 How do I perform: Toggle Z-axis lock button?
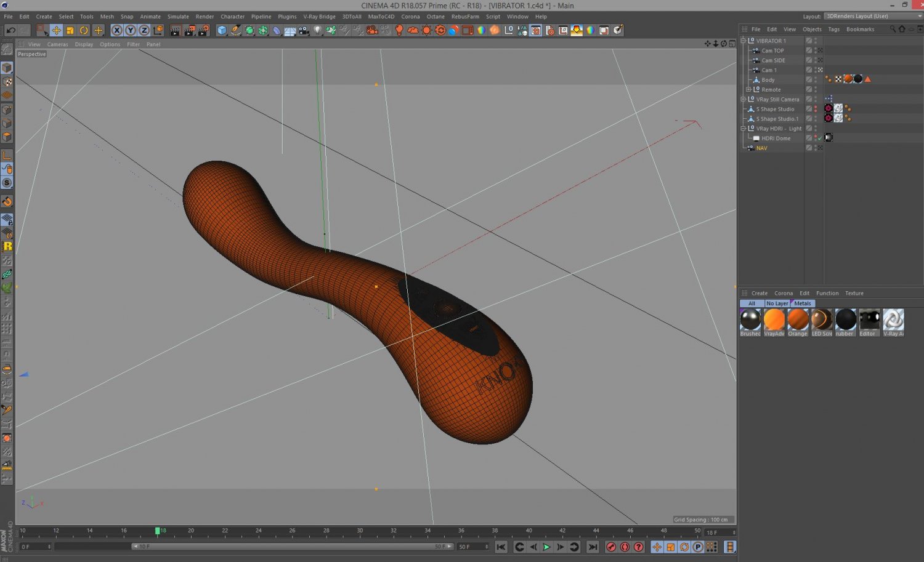pos(144,30)
